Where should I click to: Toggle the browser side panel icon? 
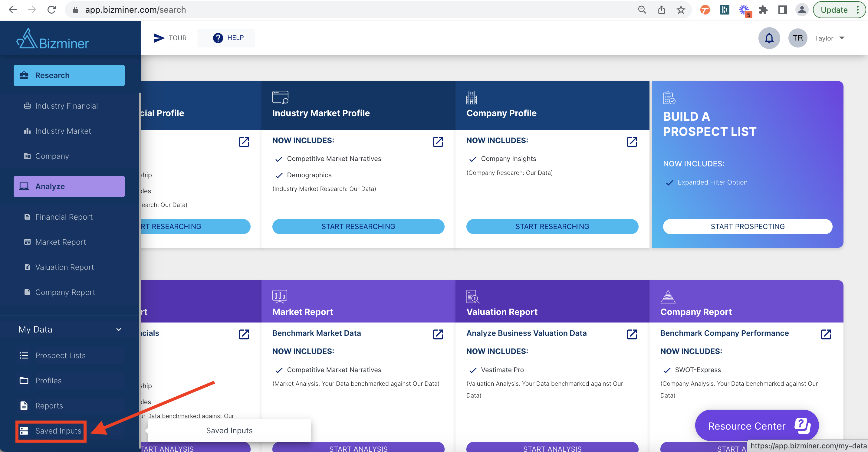[782, 10]
